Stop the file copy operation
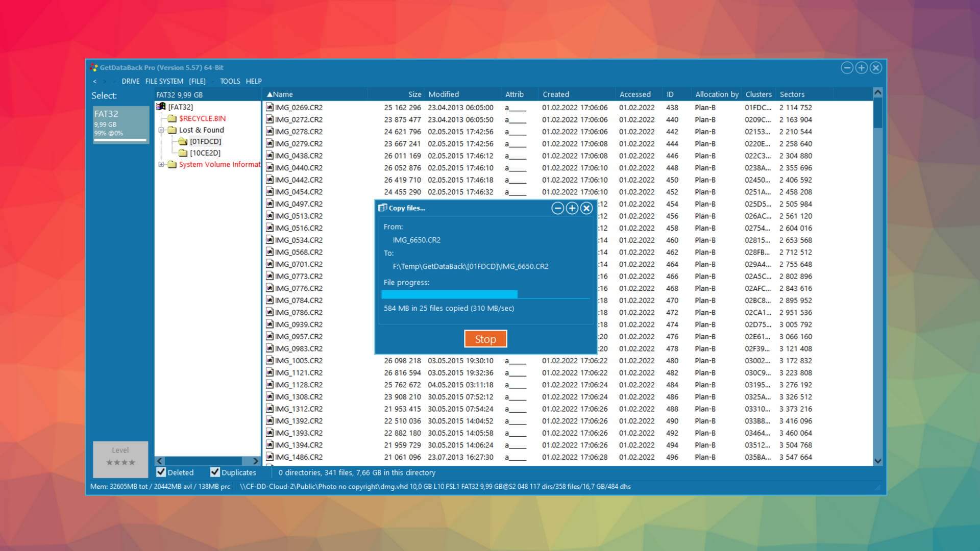The image size is (980, 551). coord(485,339)
